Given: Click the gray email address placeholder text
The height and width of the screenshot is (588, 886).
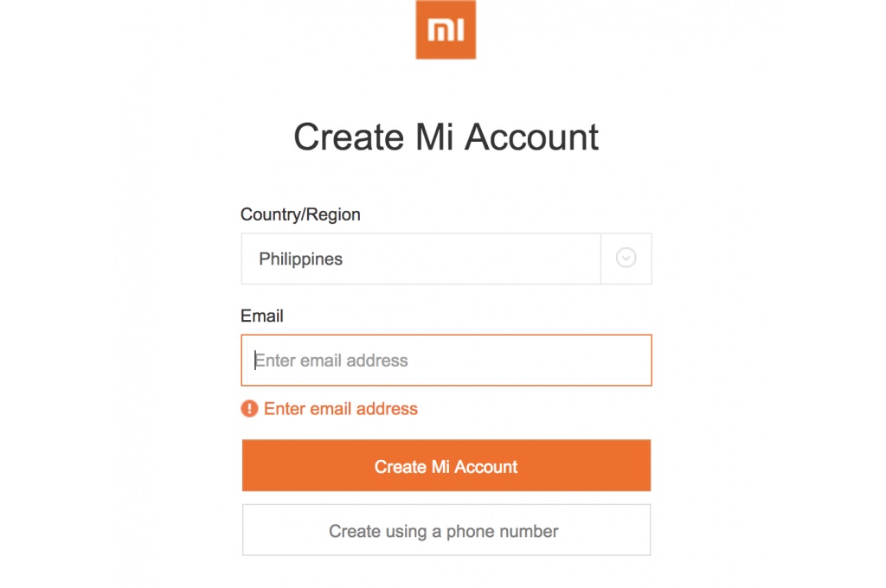Looking at the screenshot, I should pyautogui.click(x=331, y=361).
